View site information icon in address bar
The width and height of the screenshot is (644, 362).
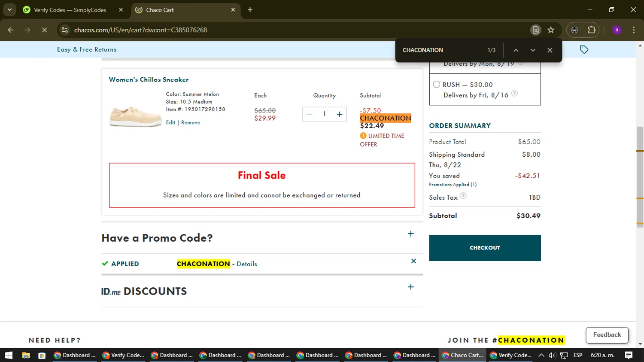(x=65, y=30)
